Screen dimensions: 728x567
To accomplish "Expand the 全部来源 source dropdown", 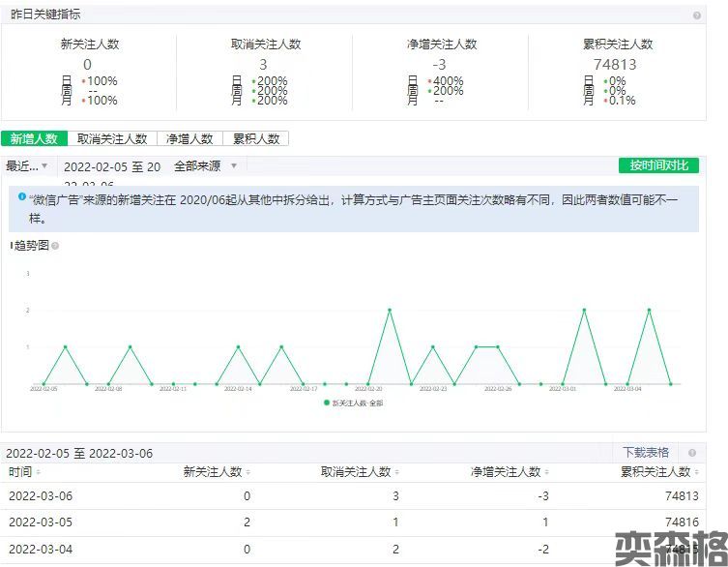I will coord(205,166).
